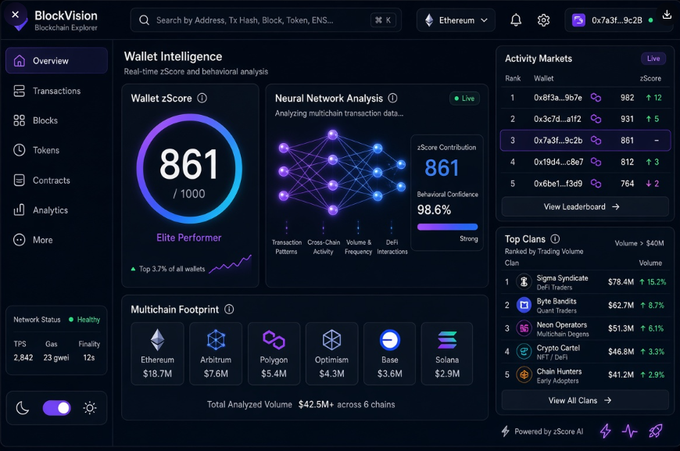Click the Live badge in Activity Markets
Screen dimensions: 680x451
coord(653,59)
